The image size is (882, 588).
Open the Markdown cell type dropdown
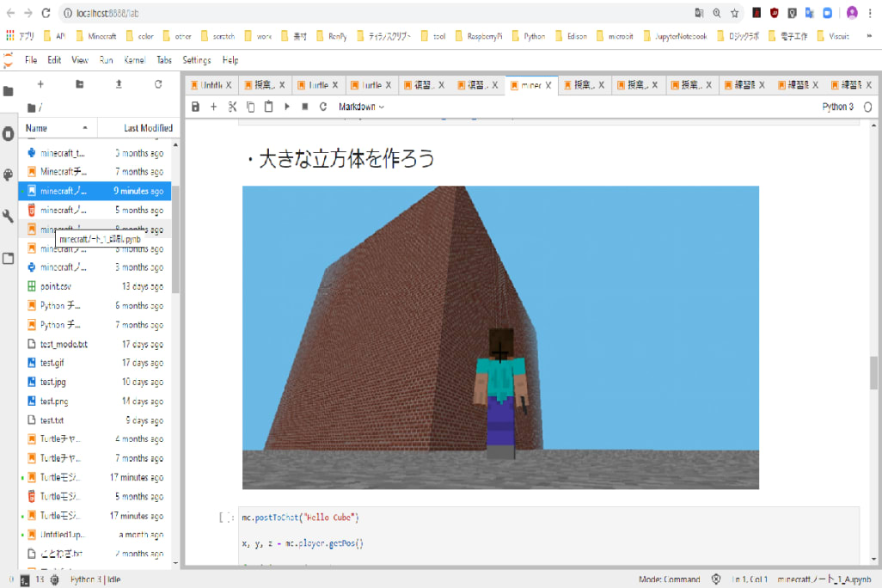[361, 107]
